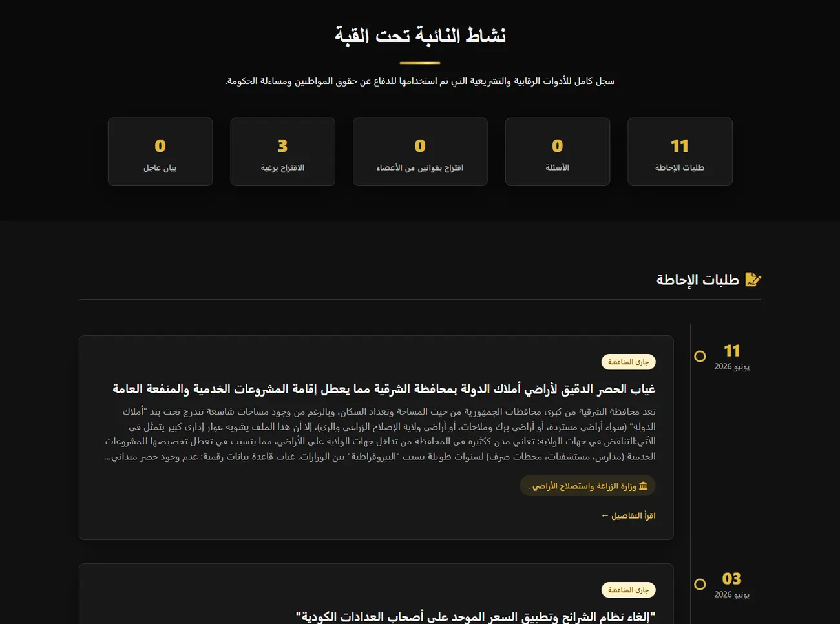Open the الاقتراح برغبة card showing 3
This screenshot has width=840, height=624.
(x=283, y=152)
